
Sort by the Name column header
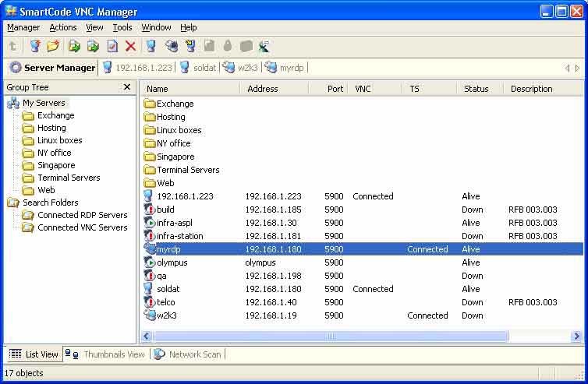pos(190,89)
